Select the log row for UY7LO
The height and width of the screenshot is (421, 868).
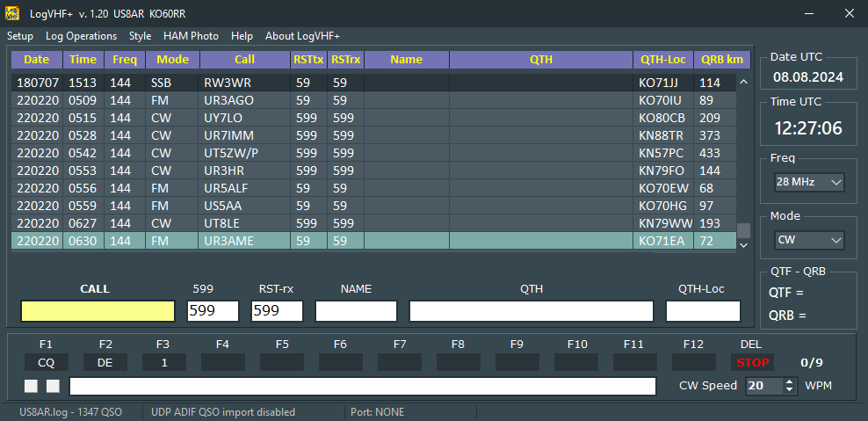(373, 118)
